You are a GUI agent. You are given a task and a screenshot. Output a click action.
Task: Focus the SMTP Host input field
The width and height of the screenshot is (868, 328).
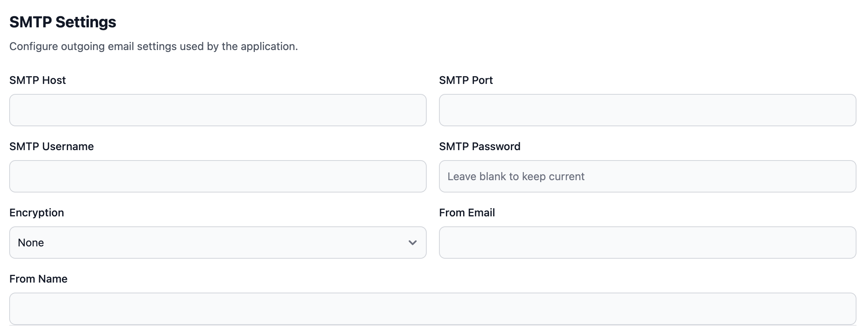(218, 110)
